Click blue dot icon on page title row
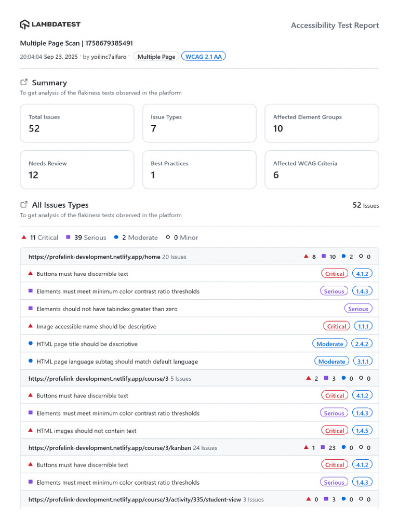Viewport: 399px width, 532px height. point(31,343)
